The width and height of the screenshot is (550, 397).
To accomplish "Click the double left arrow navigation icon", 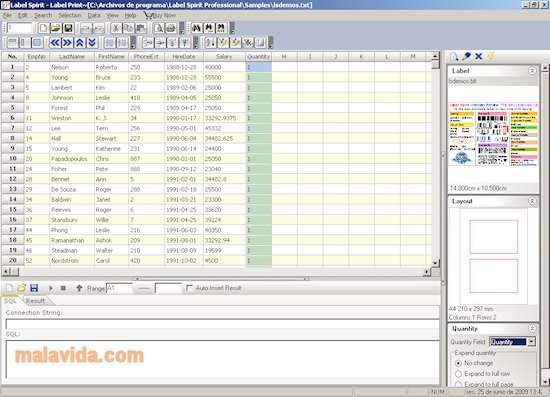I will (55, 43).
